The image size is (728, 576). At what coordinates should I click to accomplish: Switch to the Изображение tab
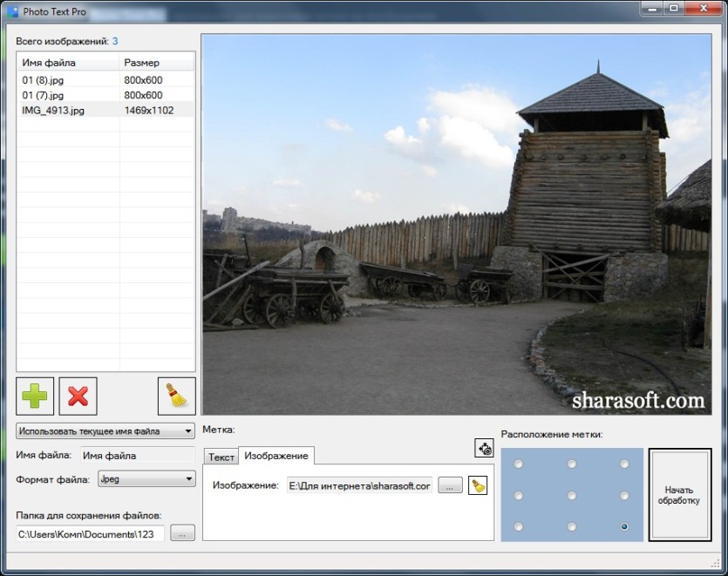(276, 456)
